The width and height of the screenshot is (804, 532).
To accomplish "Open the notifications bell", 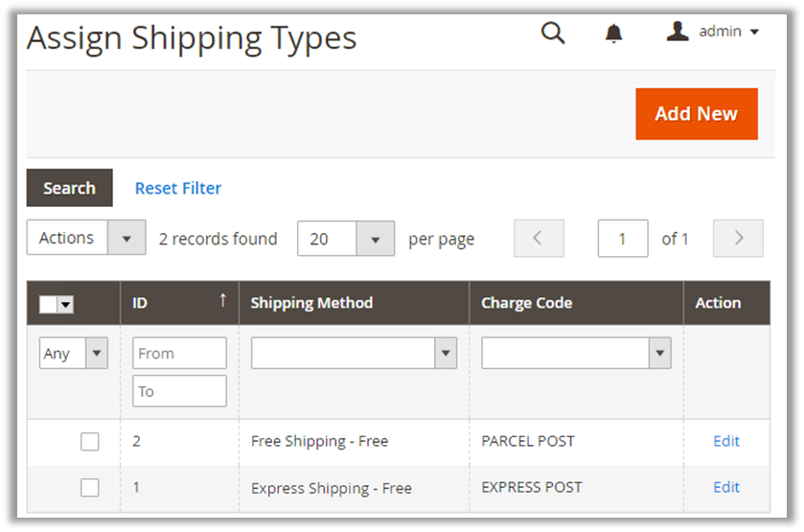I will coord(614,34).
